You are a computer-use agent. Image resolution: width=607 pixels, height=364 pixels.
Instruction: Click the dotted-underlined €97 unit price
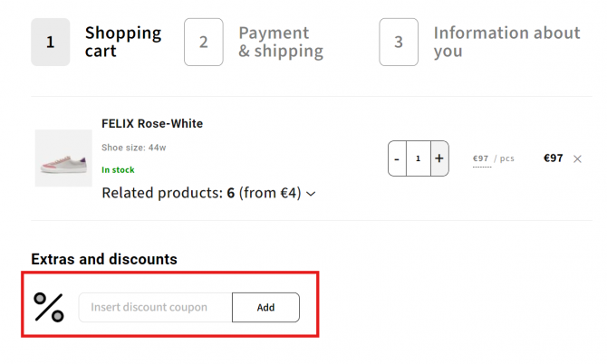click(481, 158)
